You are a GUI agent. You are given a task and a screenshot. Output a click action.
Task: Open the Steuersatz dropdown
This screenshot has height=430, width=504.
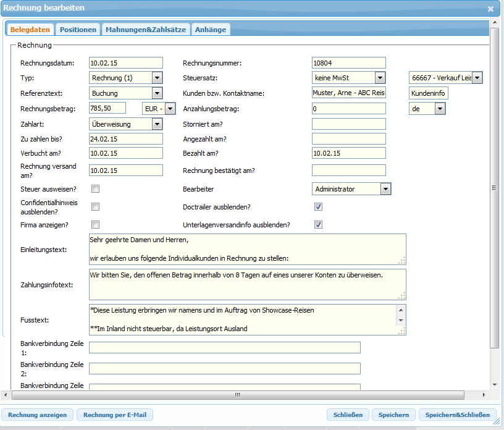tap(380, 78)
